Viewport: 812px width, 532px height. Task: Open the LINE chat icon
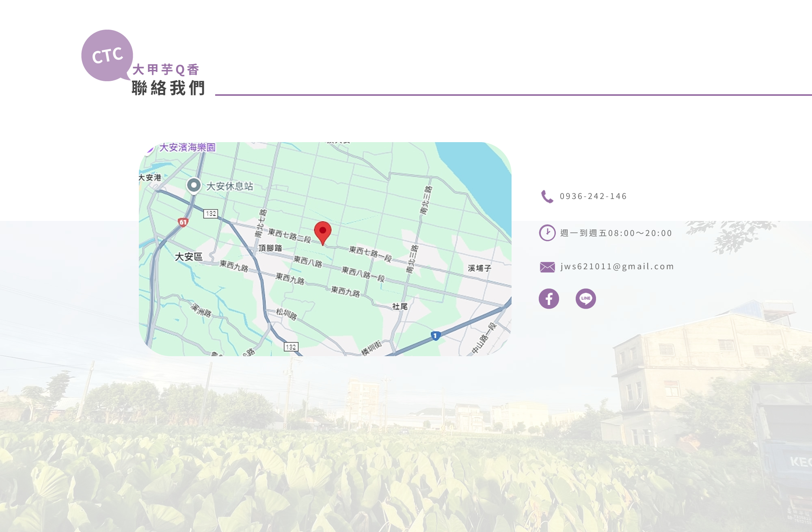coord(585,299)
